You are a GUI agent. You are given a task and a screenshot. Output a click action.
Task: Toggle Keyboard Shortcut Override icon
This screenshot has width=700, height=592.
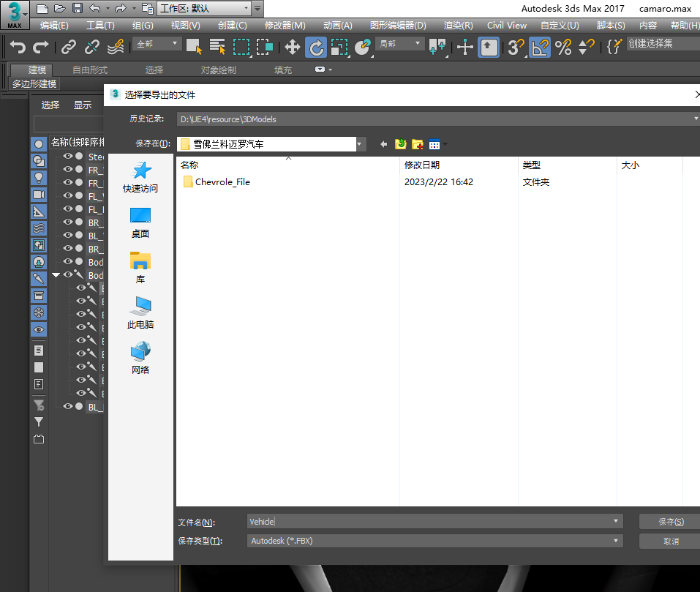click(489, 48)
